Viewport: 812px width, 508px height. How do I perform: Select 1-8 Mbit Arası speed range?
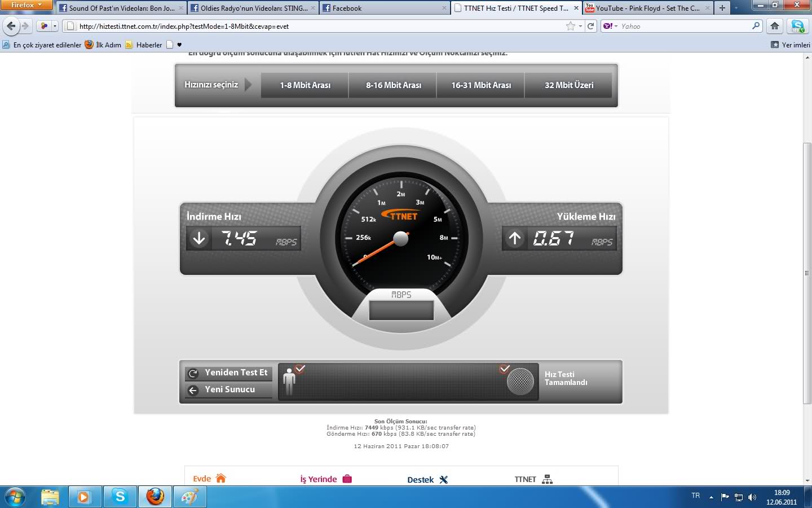click(x=305, y=85)
